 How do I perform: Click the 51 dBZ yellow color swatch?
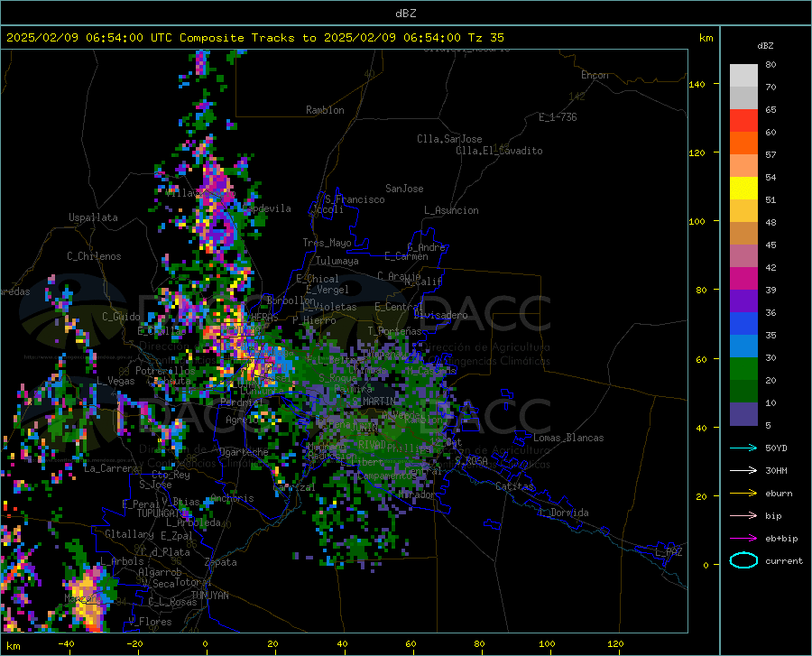pos(743,188)
